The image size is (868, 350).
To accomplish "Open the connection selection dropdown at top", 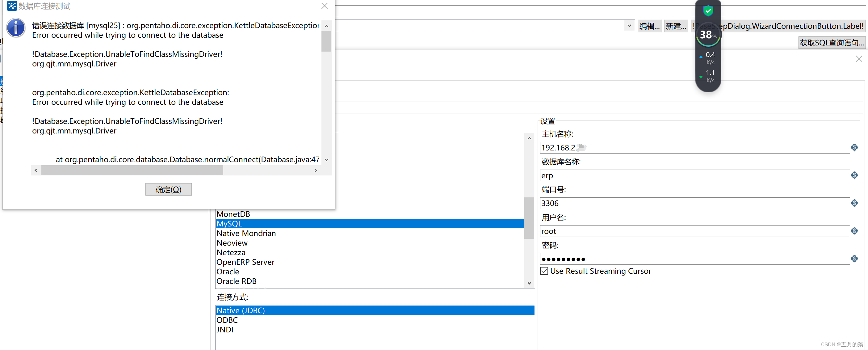I will (629, 25).
